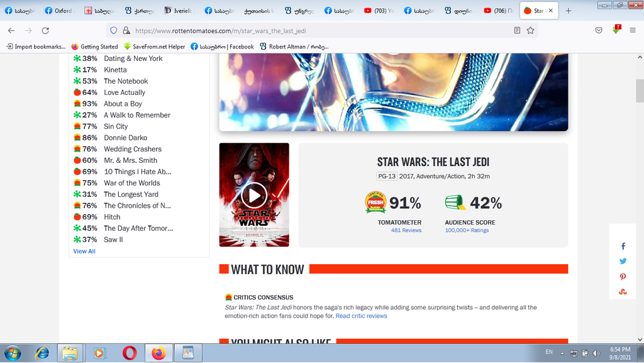Open a new browser tab

coord(569,11)
